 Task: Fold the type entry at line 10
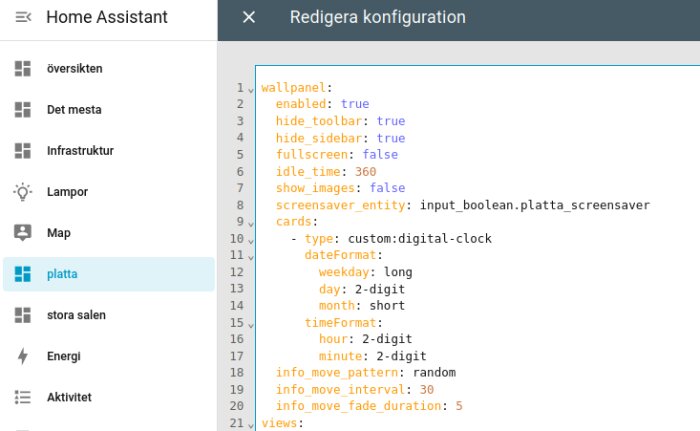[x=251, y=241]
